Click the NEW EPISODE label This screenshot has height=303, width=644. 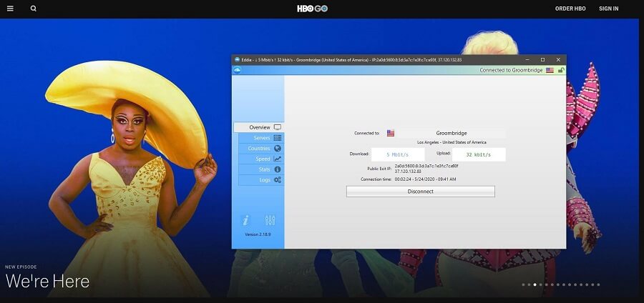(x=21, y=267)
